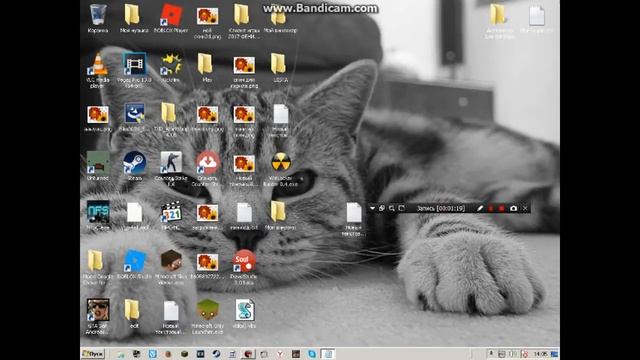Select the text file left of Bandicam bar
640x360 pixels.
[x=354, y=213]
